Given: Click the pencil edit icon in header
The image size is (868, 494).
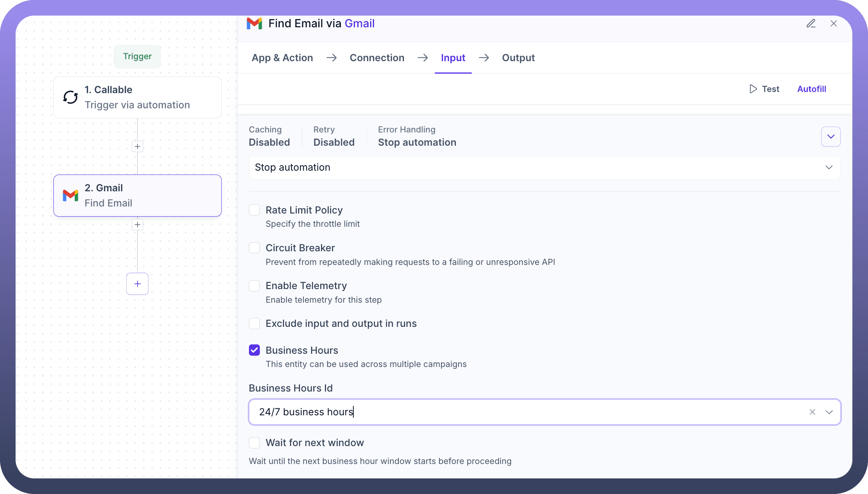Looking at the screenshot, I should (x=811, y=23).
